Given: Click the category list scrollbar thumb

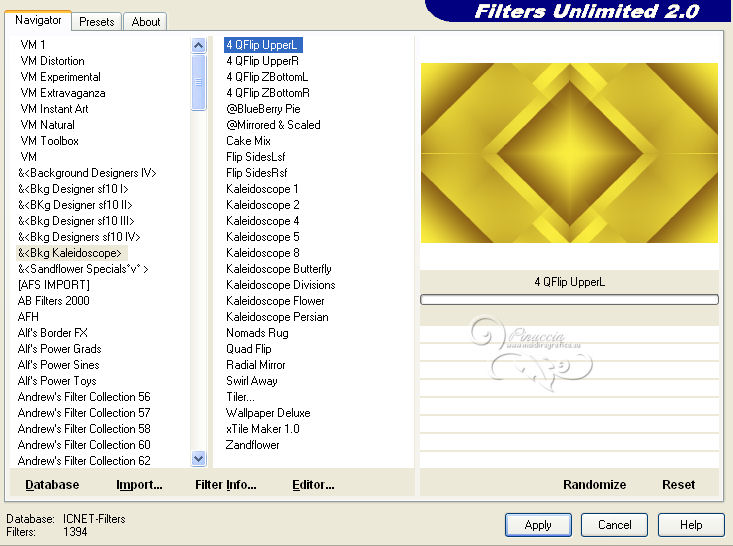Looking at the screenshot, I should pos(198,82).
